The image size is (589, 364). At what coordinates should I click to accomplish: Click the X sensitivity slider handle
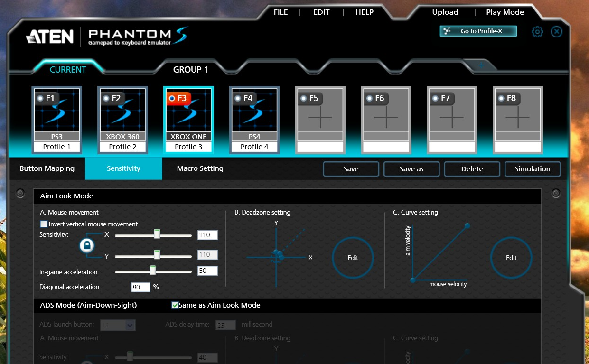coord(157,234)
